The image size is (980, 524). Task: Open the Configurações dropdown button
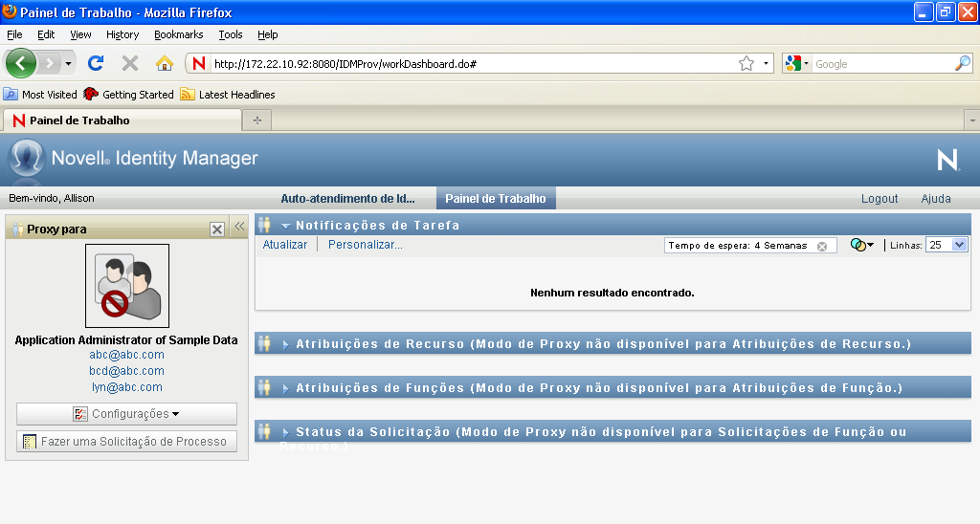(x=127, y=413)
